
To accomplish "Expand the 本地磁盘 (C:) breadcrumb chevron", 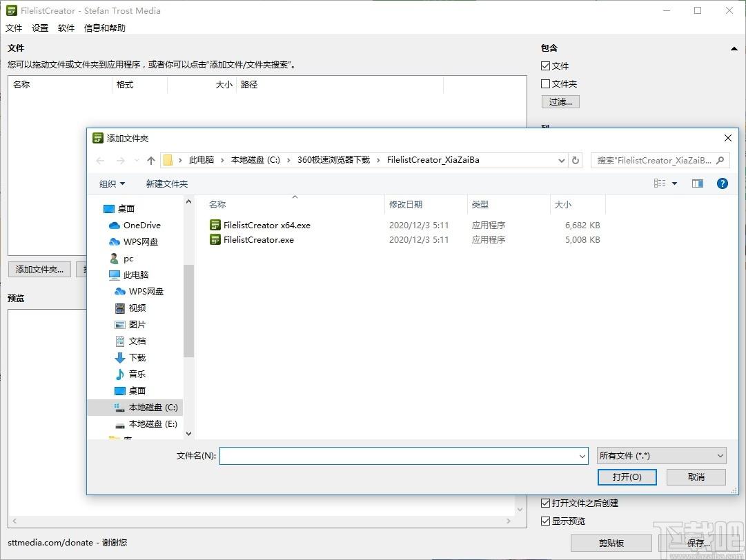I will click(x=288, y=160).
